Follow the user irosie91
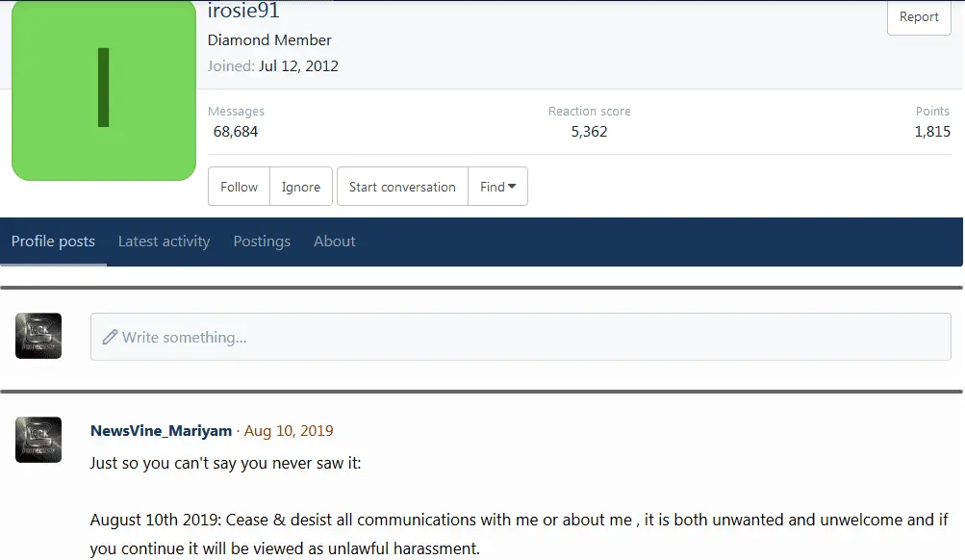Viewport: 965px width, 560px height. [239, 187]
